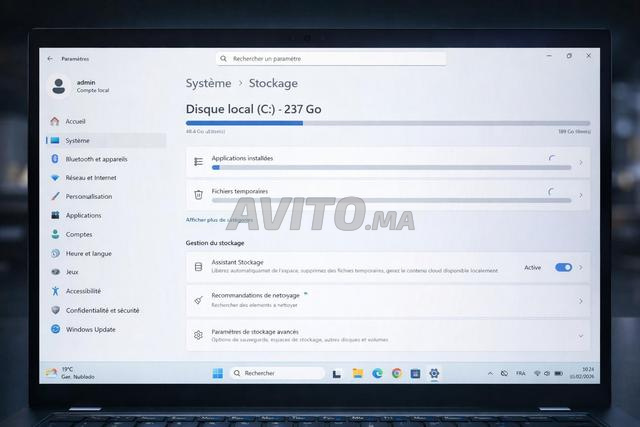Screen dimensions: 640x427
Task: Expand Paramètres de stockage avancés
Action: 580,335
